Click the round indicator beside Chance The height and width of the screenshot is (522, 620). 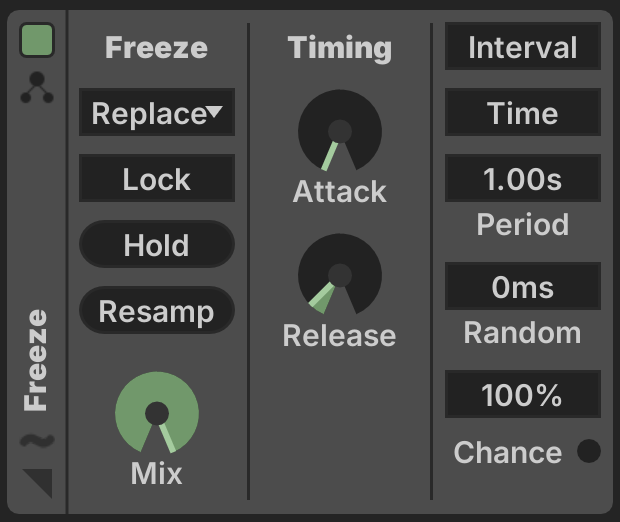[x=589, y=451]
